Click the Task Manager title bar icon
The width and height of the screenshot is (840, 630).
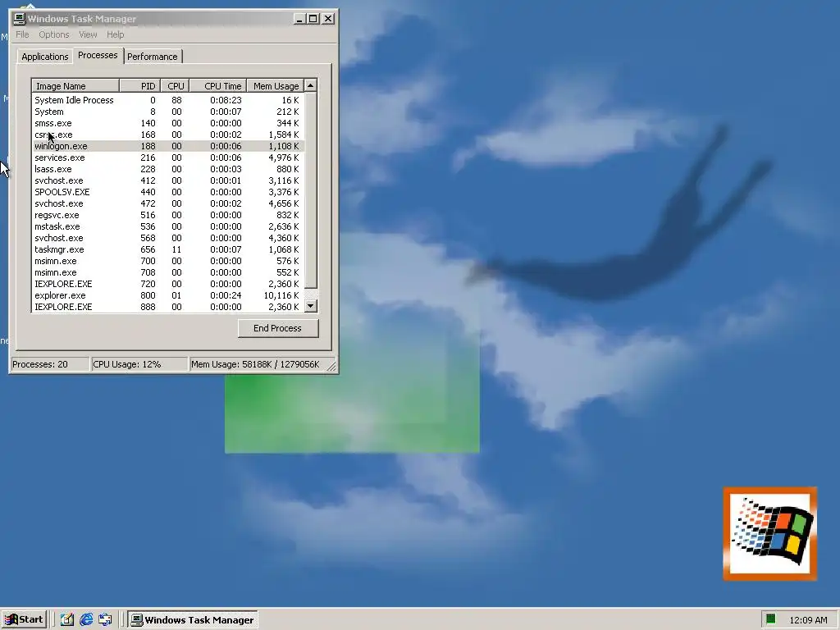[20, 19]
